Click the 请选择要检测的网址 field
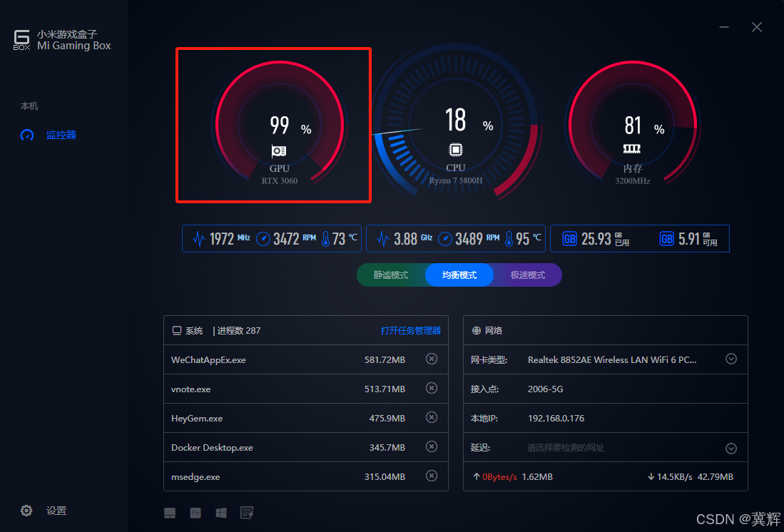 tap(566, 448)
